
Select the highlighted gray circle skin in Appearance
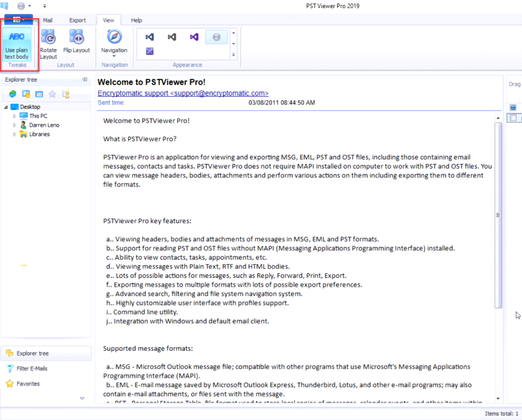[216, 37]
